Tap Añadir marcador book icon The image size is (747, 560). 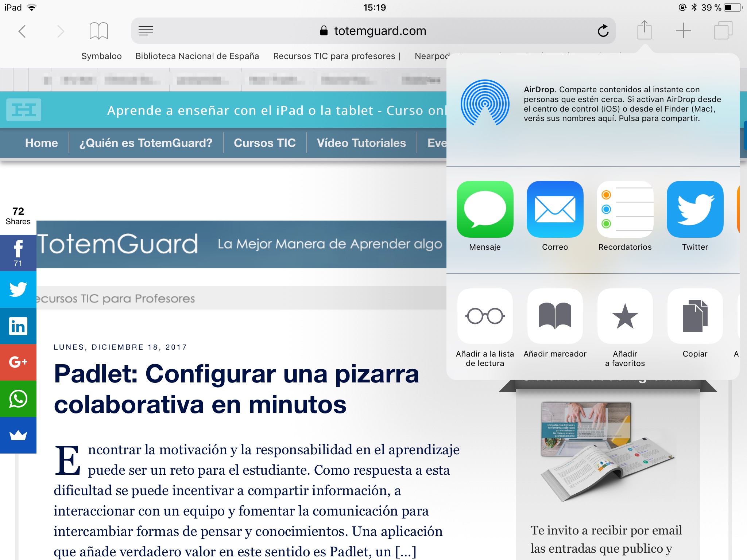(x=555, y=316)
